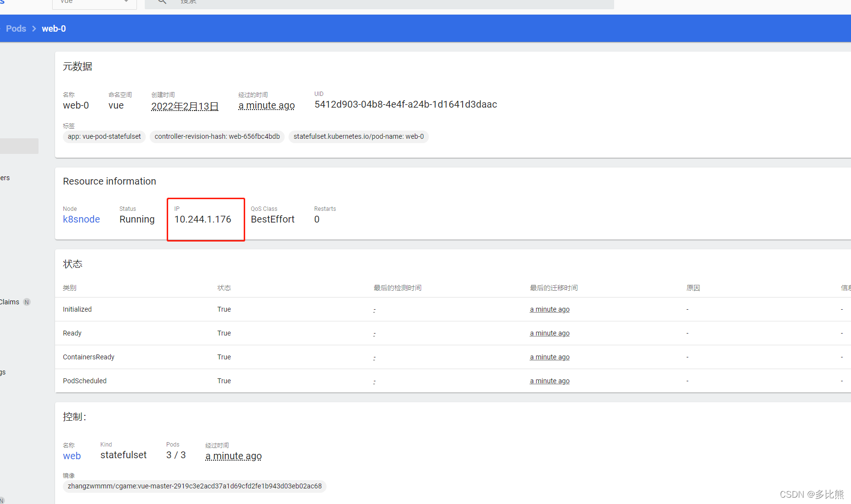Click the Running status value
851x504 pixels.
tap(137, 219)
